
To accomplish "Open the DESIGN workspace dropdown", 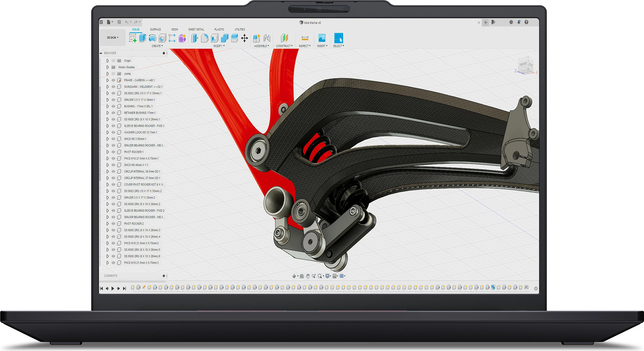I will (x=113, y=38).
